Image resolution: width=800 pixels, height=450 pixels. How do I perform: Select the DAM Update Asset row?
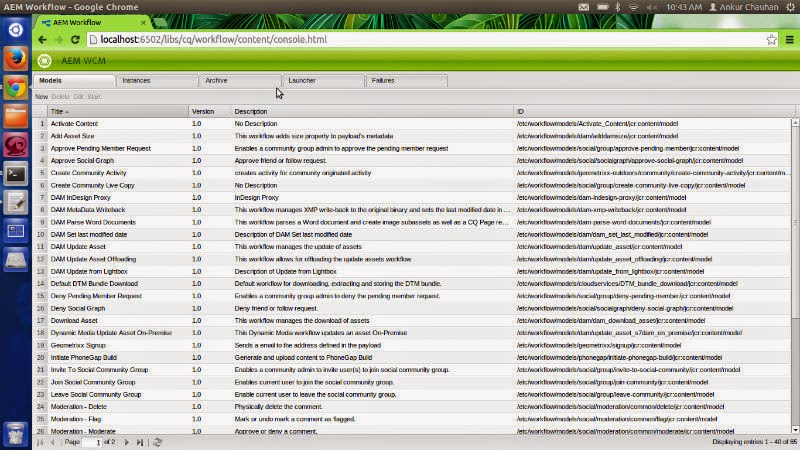coord(412,247)
